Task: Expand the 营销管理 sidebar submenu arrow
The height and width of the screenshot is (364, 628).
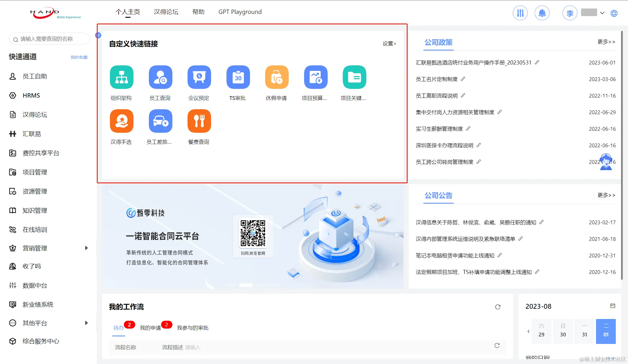Action: 86,248
